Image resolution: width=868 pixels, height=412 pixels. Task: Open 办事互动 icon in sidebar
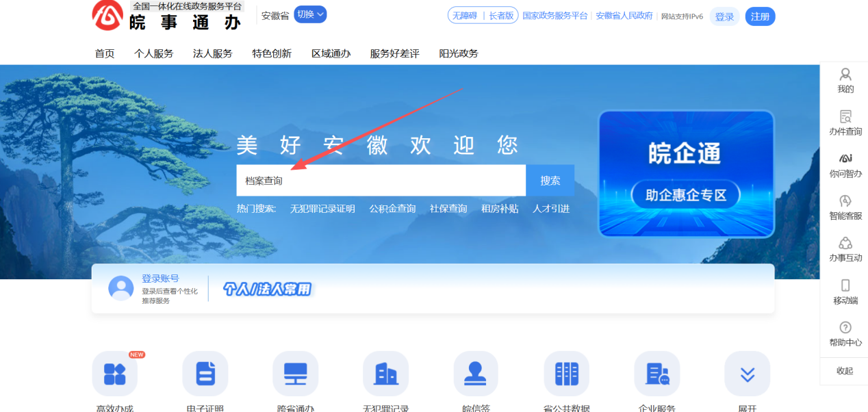[845, 243]
